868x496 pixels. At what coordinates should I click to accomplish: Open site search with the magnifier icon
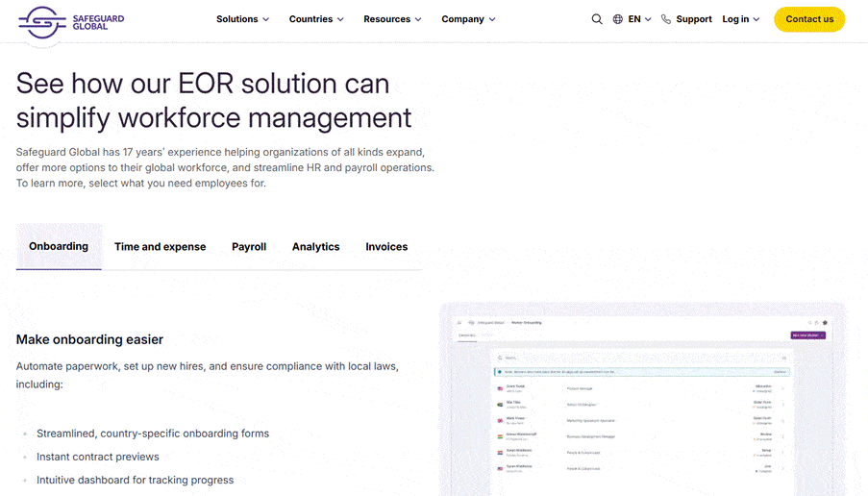click(x=597, y=19)
